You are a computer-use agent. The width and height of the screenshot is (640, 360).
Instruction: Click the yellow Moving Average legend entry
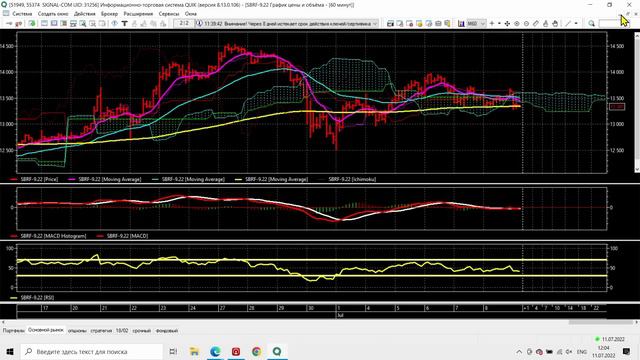coord(271,179)
